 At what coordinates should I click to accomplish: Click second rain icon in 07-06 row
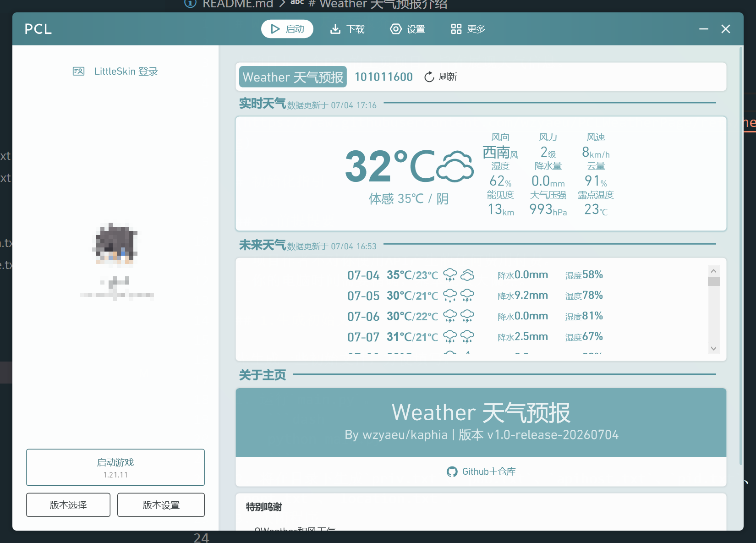tap(467, 316)
